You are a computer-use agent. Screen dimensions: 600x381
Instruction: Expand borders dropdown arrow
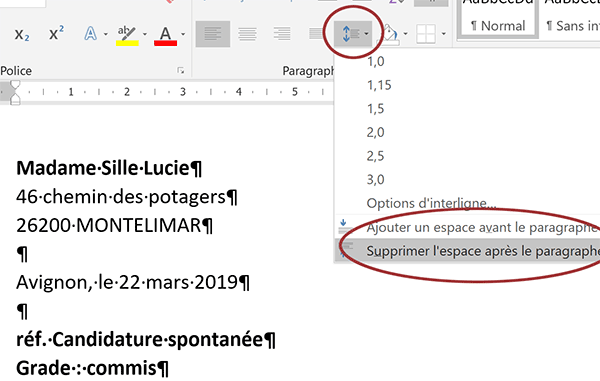coord(443,34)
